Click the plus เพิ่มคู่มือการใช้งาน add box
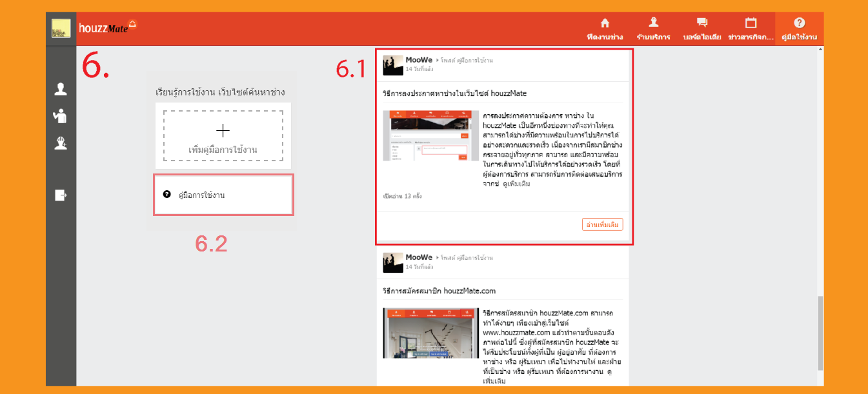 point(223,136)
